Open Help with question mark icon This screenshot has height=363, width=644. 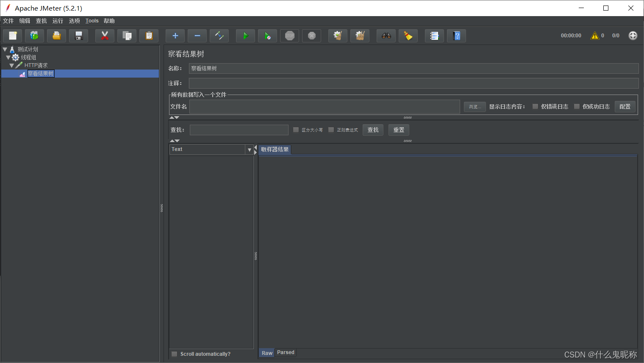click(x=457, y=36)
